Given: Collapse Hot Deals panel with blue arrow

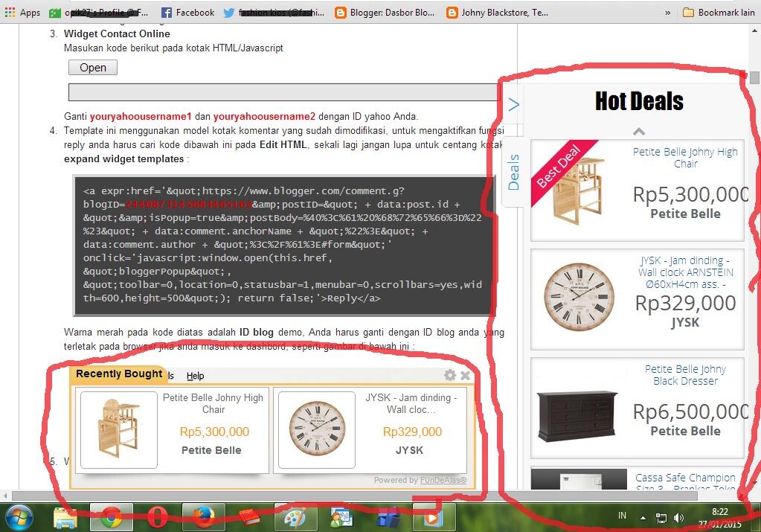Looking at the screenshot, I should pos(513,104).
